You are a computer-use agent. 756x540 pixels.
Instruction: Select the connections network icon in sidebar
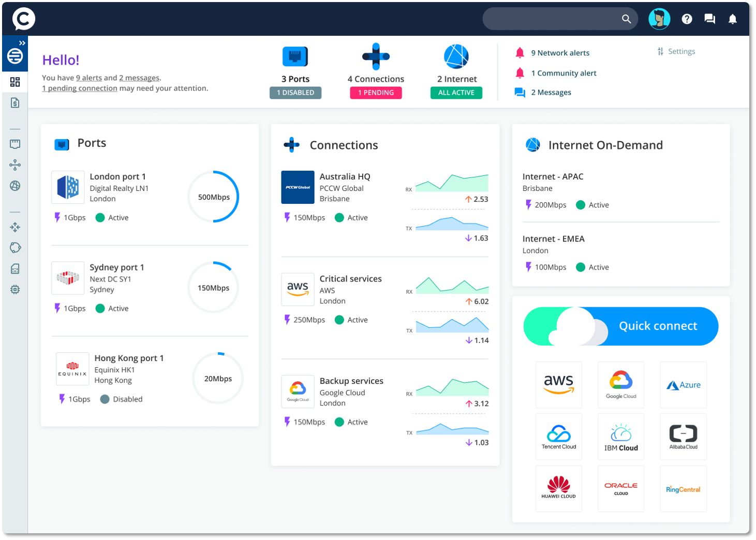point(15,164)
